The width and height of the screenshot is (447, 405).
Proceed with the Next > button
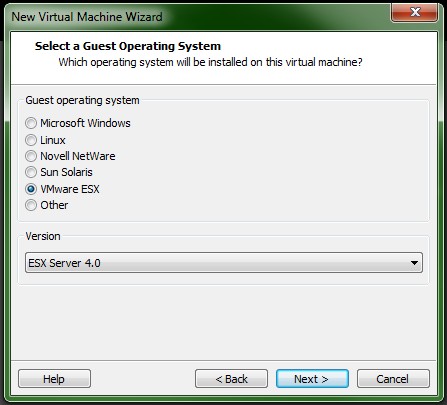[x=312, y=379]
